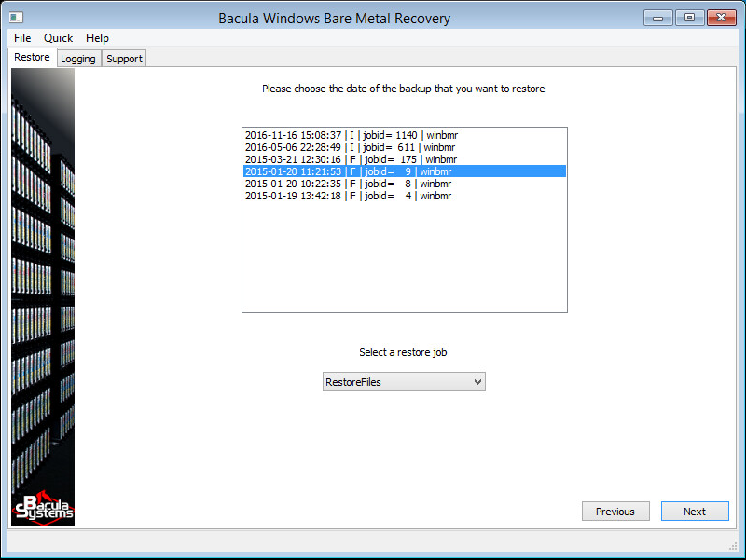Click the Next button
746x560 pixels.
[695, 512]
